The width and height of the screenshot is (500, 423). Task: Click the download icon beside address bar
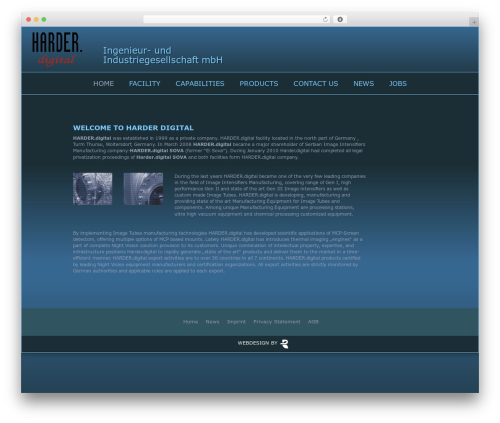340,20
